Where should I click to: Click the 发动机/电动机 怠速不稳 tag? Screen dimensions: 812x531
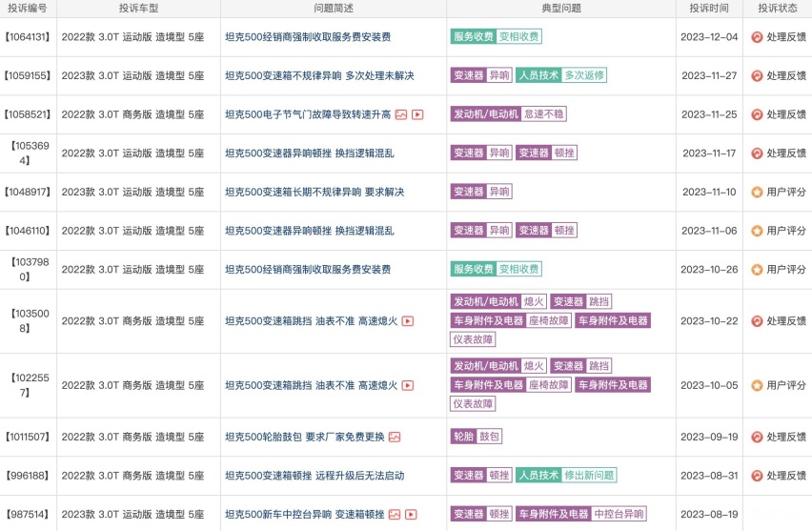tap(509, 114)
